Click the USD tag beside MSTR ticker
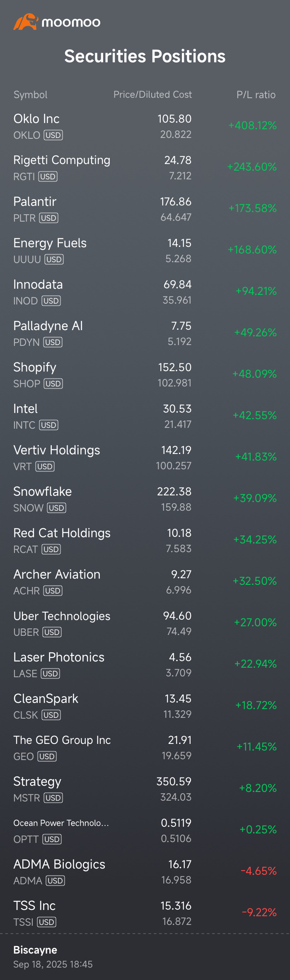Image resolution: width=290 pixels, height=980 pixels. click(x=53, y=798)
